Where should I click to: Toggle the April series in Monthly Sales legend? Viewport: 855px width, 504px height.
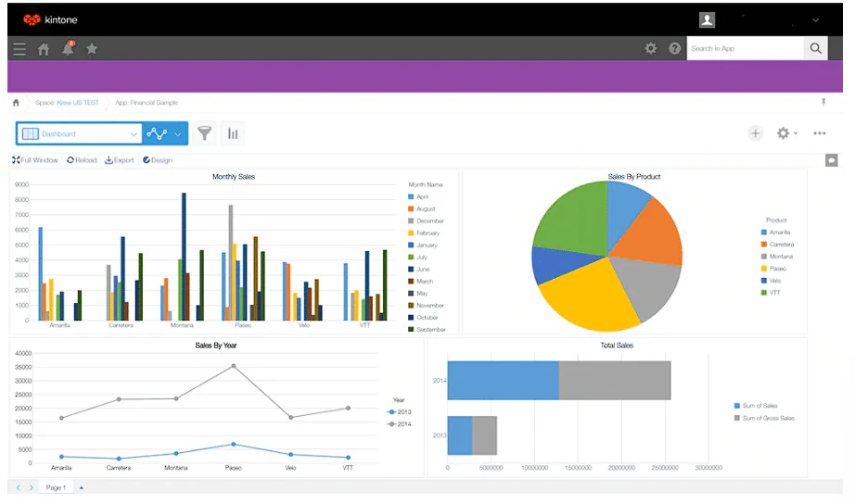coord(418,196)
